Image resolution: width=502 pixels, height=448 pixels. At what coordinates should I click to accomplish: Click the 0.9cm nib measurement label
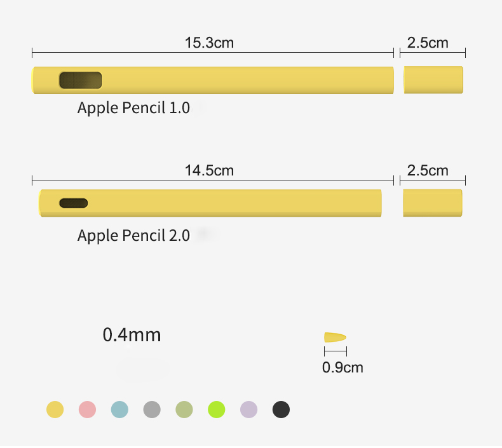pos(343,367)
